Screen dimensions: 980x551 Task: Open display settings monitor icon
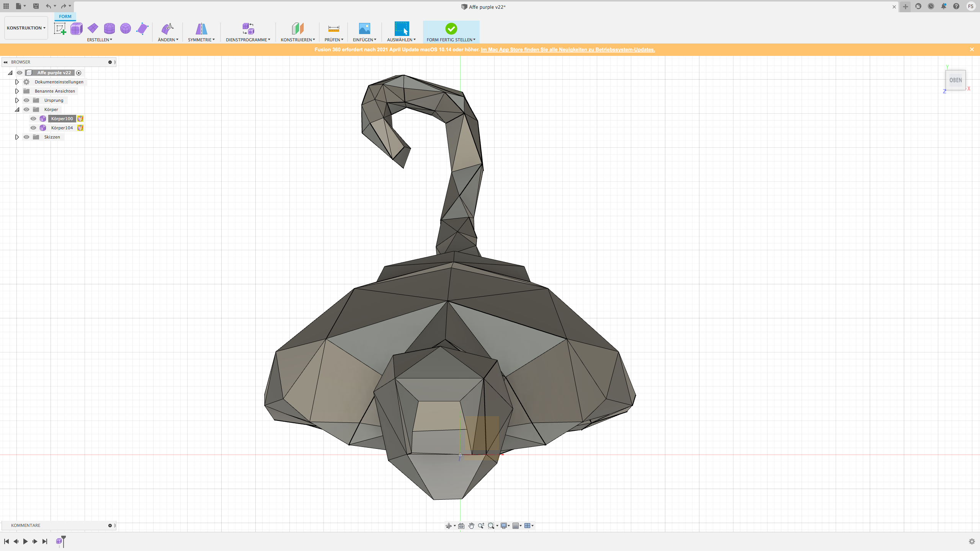point(504,526)
